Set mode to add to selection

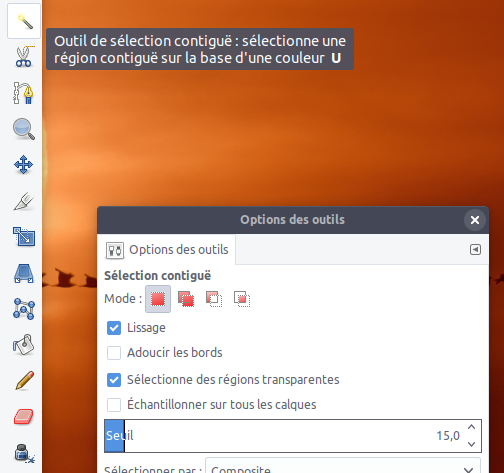186,299
